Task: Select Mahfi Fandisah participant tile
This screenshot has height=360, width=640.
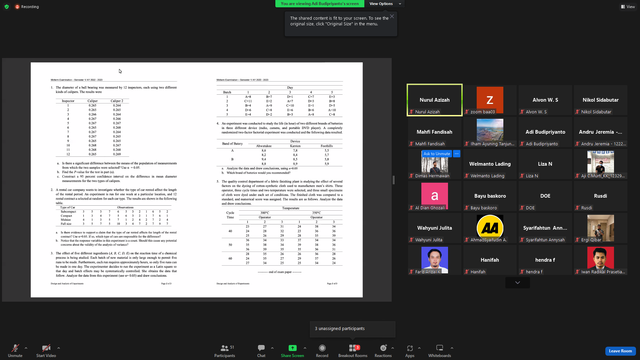Action: (435, 132)
